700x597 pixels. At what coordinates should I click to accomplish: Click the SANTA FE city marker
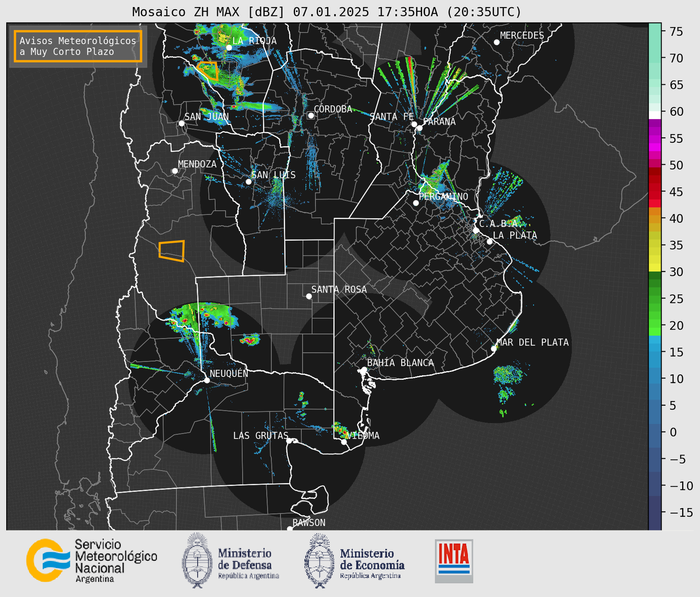414,124
